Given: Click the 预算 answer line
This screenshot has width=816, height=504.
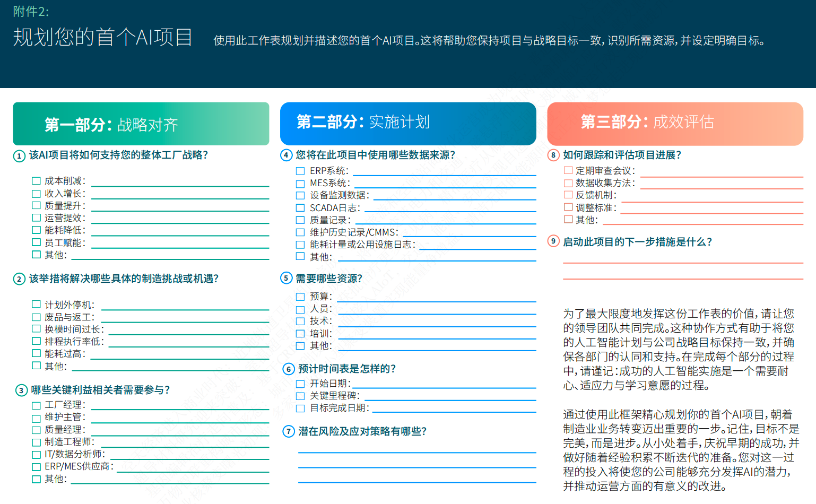Looking at the screenshot, I should tap(437, 301).
